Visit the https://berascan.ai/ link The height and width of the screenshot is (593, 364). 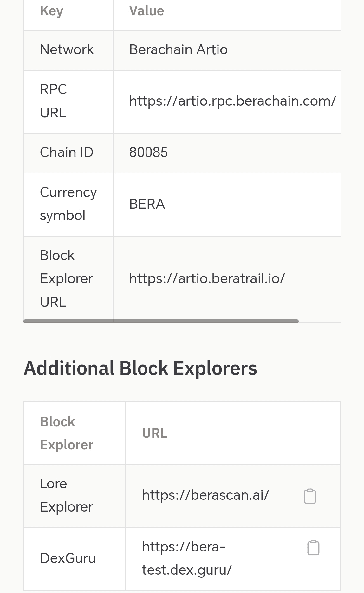pyautogui.click(x=205, y=495)
